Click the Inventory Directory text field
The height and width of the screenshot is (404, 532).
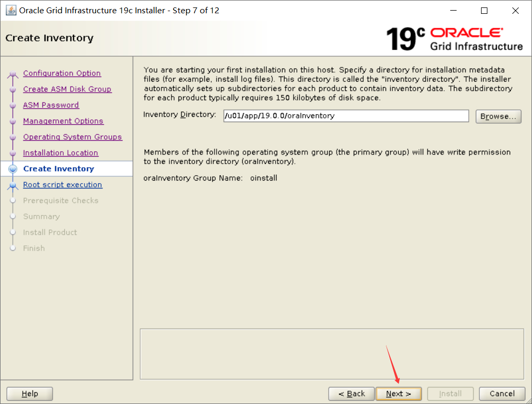click(346, 116)
